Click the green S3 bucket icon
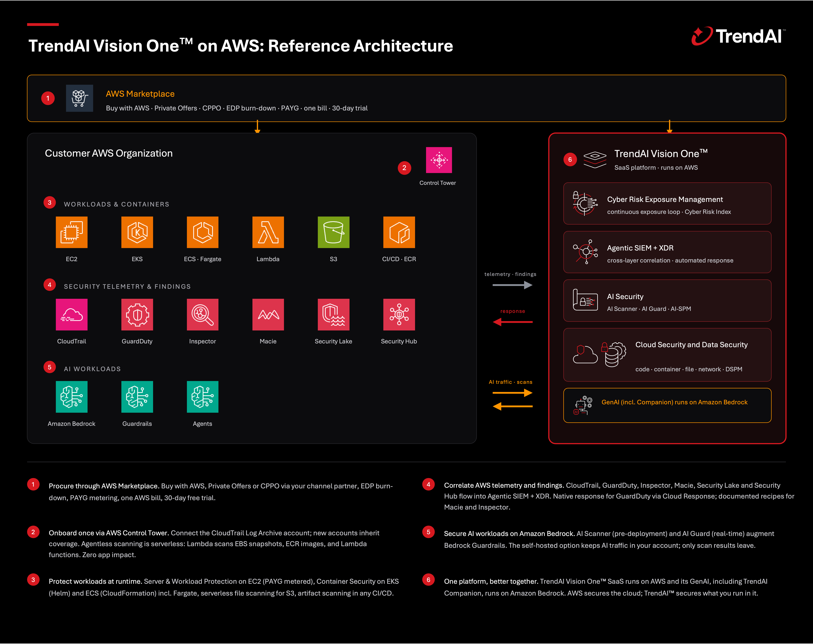The height and width of the screenshot is (644, 813). point(334,232)
